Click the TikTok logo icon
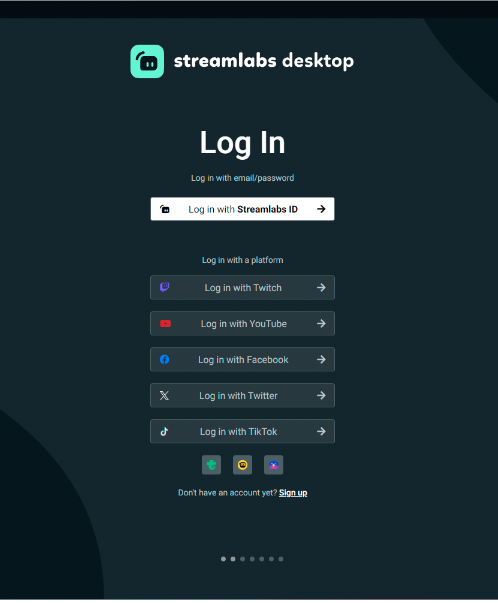 [164, 431]
